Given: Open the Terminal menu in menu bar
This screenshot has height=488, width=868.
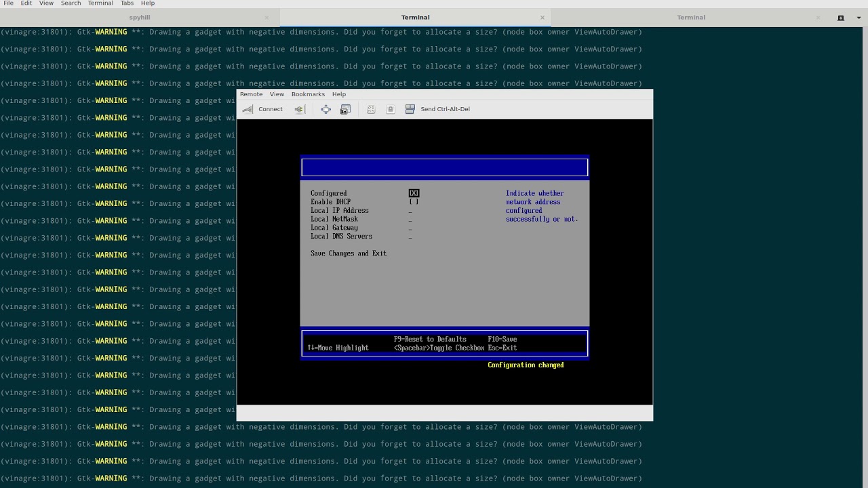Looking at the screenshot, I should 100,3.
